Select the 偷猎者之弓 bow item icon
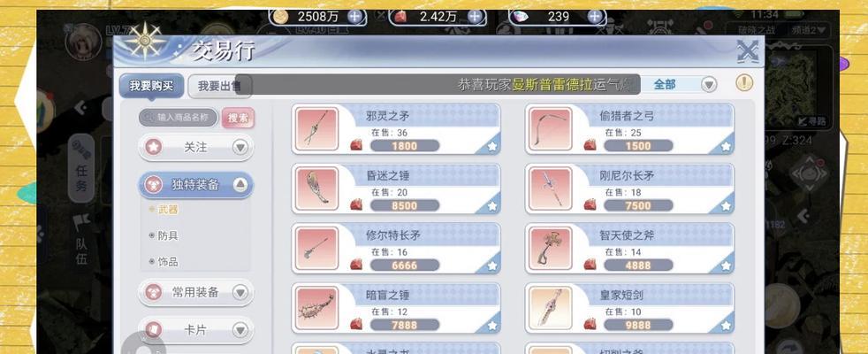This screenshot has height=354, width=868. pos(550,128)
